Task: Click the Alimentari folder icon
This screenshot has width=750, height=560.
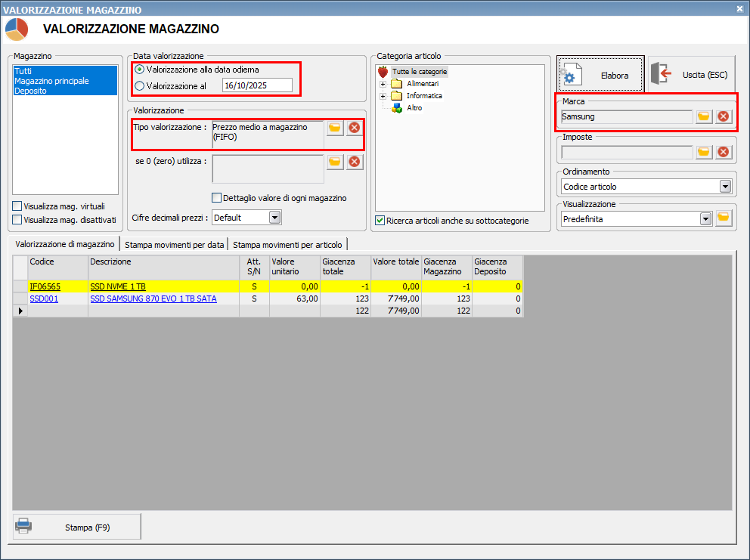Action: point(396,84)
